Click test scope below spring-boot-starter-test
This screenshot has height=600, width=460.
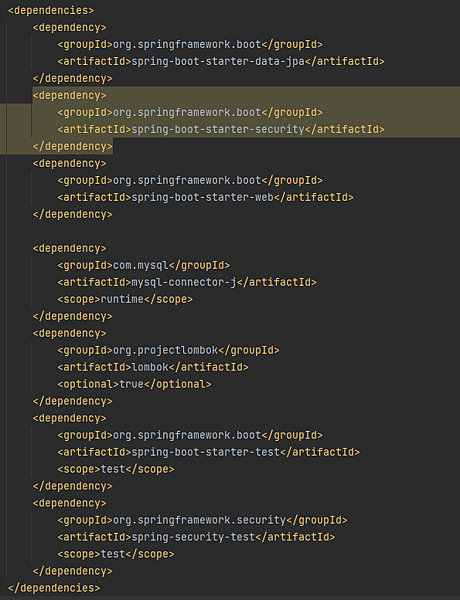click(x=116, y=469)
